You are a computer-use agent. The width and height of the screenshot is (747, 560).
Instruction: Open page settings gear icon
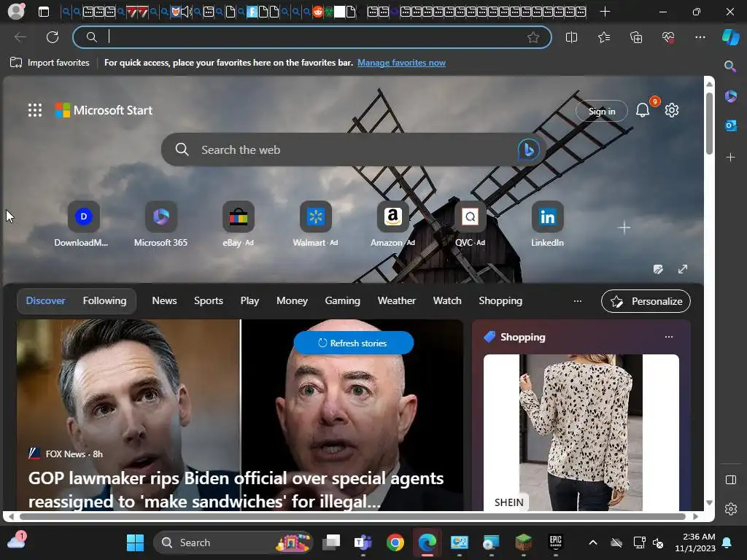coord(672,111)
